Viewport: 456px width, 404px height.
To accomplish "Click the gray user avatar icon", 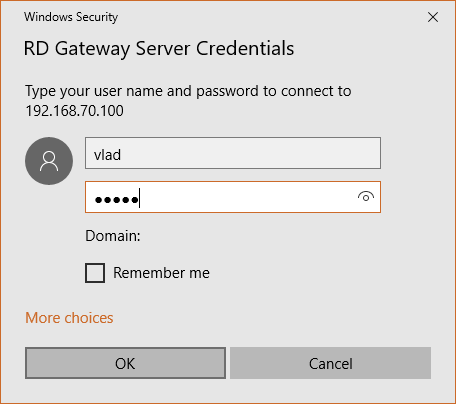I will 49,161.
